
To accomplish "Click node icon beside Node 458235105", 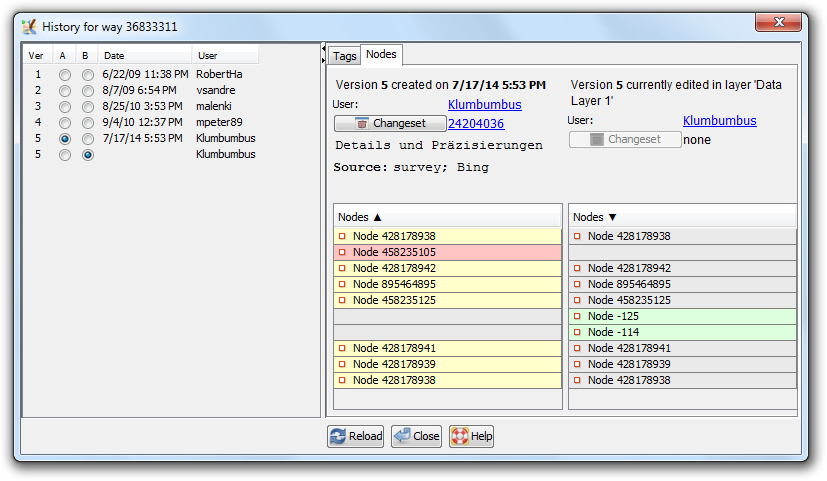I will point(342,253).
